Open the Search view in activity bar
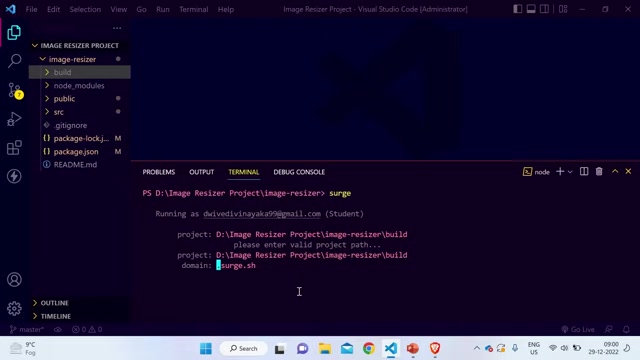The height and width of the screenshot is (360, 640). click(14, 61)
